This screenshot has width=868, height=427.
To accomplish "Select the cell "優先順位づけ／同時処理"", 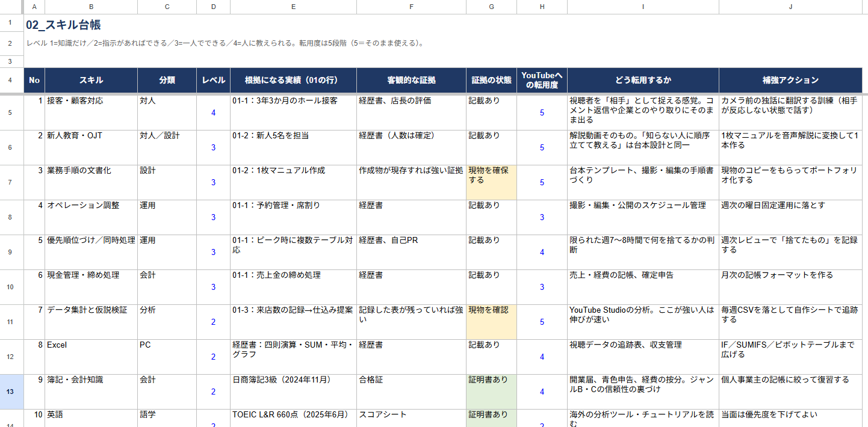I will click(x=91, y=252).
